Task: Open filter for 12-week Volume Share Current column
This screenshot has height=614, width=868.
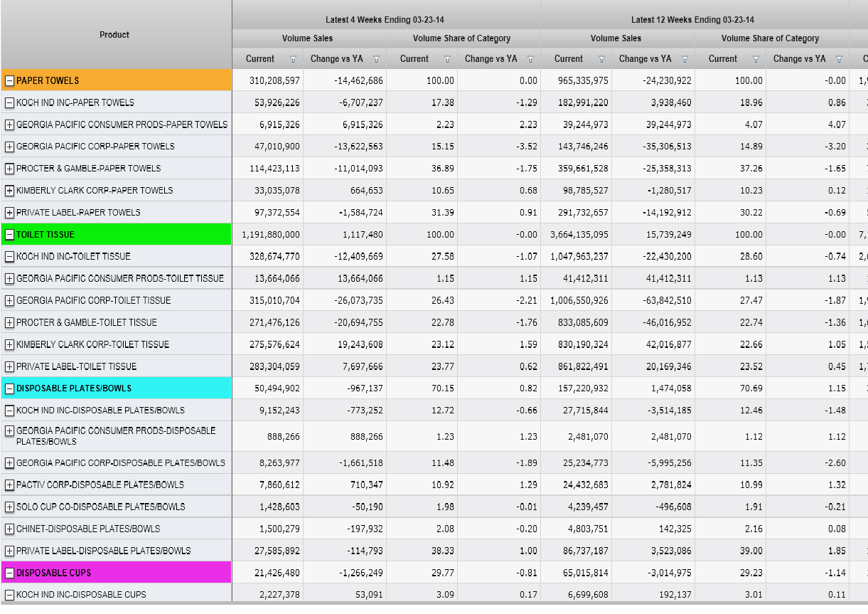Action: 756,59
